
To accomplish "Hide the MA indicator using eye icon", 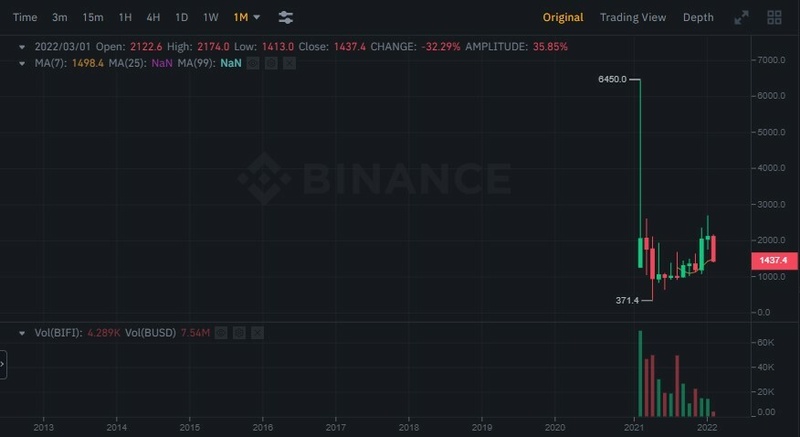I will 253,63.
